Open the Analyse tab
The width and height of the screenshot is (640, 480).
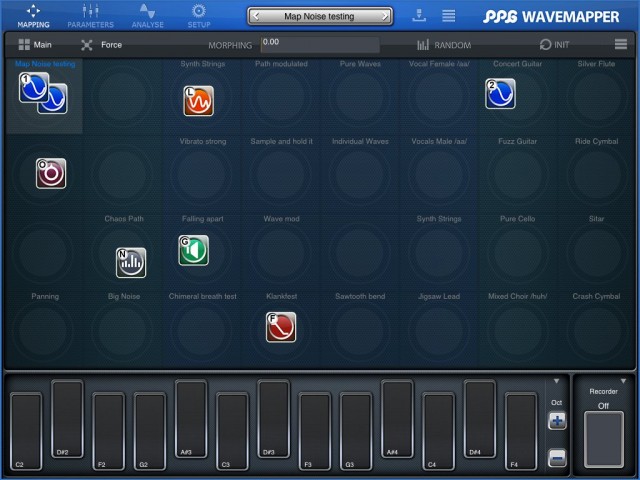[147, 15]
